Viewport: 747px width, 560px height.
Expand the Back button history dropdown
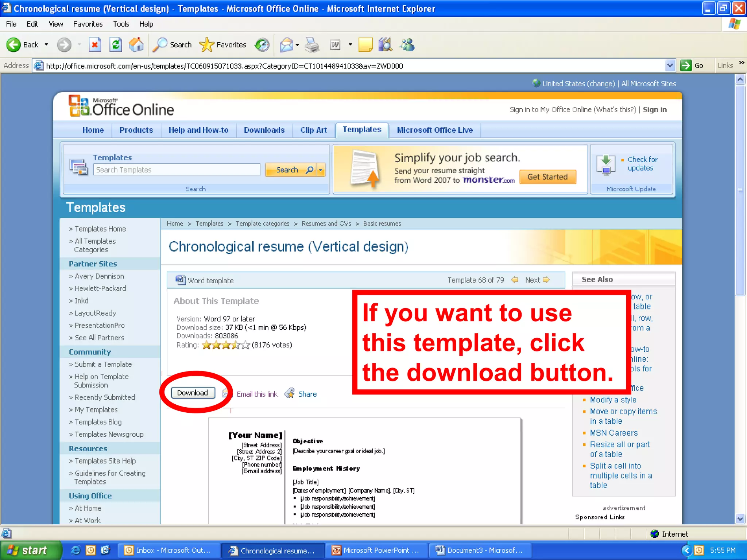pyautogui.click(x=46, y=45)
